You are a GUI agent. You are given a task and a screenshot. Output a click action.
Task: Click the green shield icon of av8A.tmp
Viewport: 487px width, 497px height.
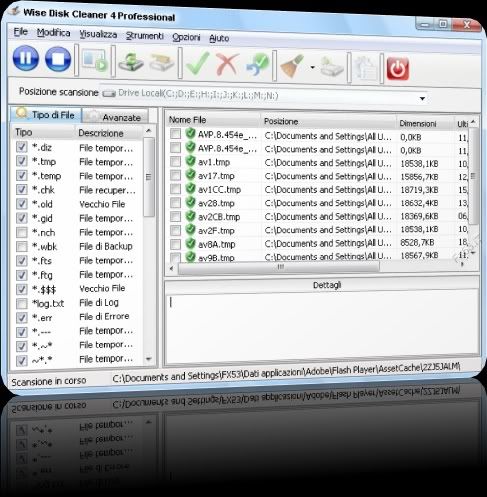pyautogui.click(x=190, y=243)
